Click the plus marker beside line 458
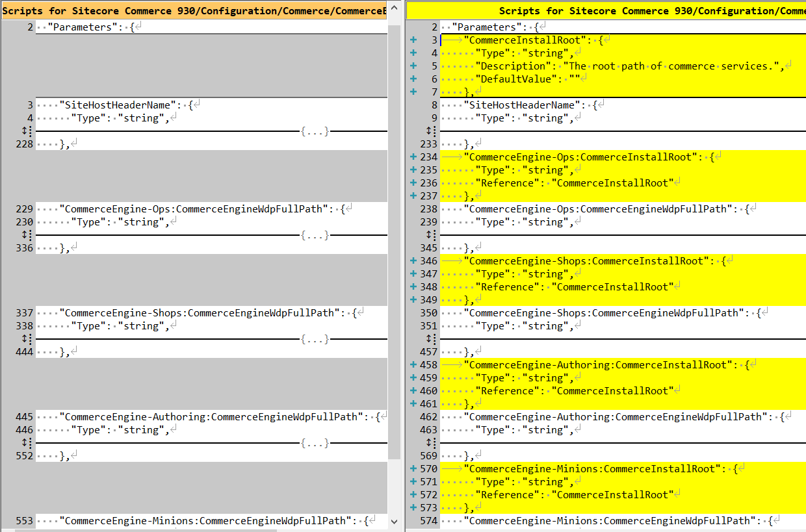Screen dimensions: 806x532 coord(413,365)
